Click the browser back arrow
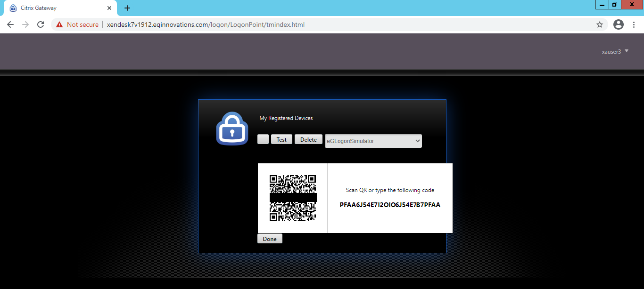This screenshot has width=644, height=289. 10,24
